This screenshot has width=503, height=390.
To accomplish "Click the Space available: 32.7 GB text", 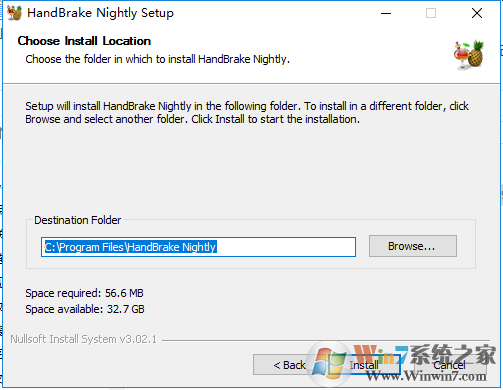I will coord(85,309).
